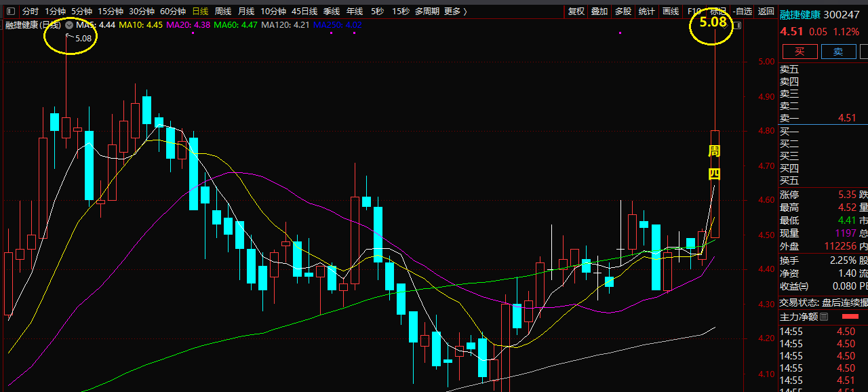Select the 30分钟 period tab
This screenshot has height=392, width=868.
(x=142, y=12)
